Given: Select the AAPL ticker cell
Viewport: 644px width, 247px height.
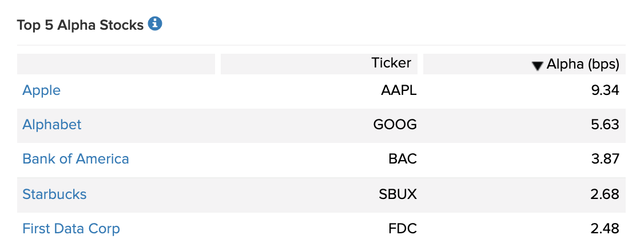Looking at the screenshot, I should click(399, 90).
